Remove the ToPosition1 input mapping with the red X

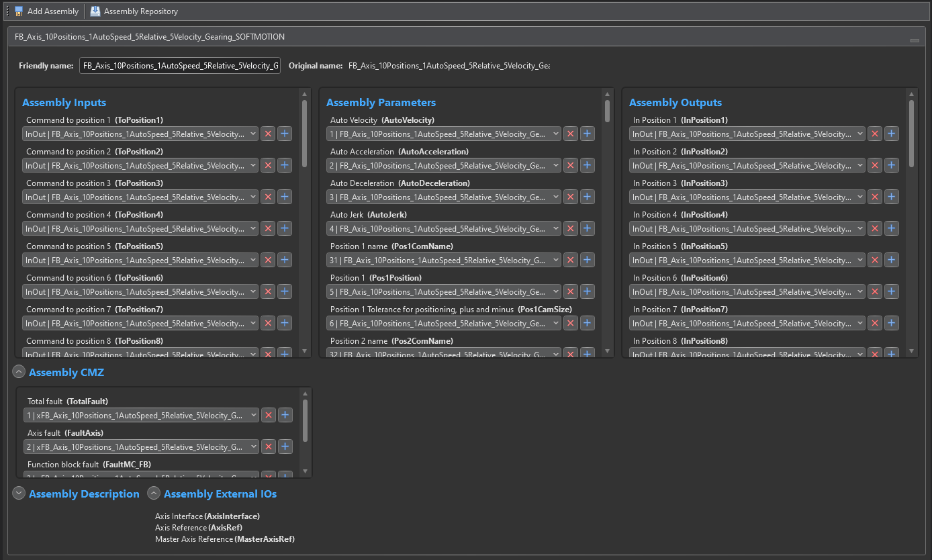(268, 134)
